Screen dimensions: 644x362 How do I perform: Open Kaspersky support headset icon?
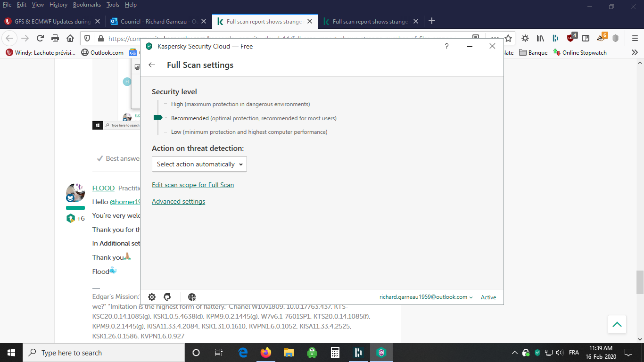click(x=167, y=297)
